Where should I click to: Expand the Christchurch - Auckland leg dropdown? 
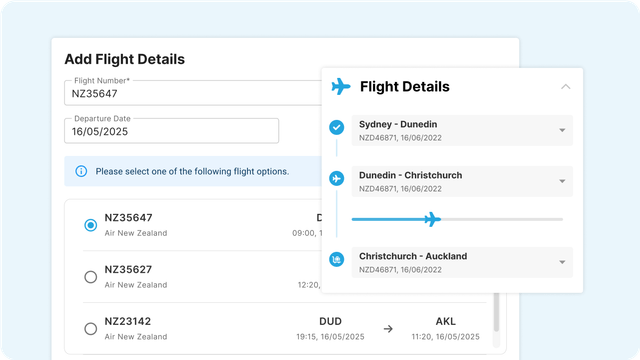click(x=562, y=262)
